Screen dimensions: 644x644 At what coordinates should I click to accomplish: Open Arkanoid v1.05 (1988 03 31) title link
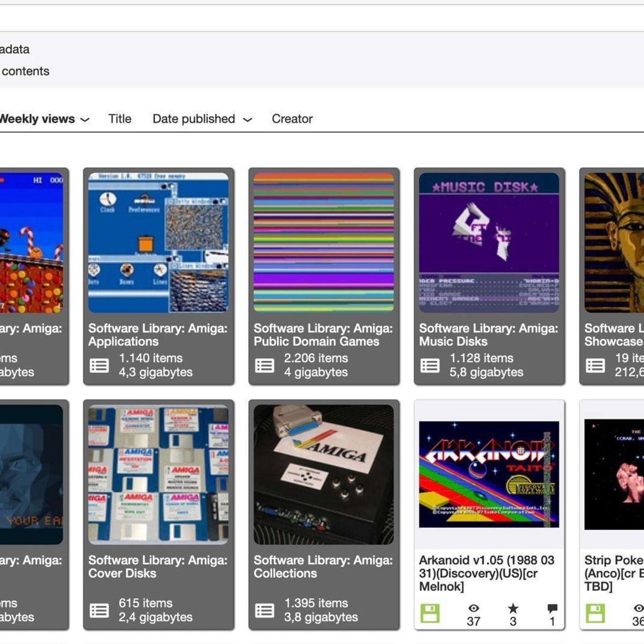tap(487, 573)
